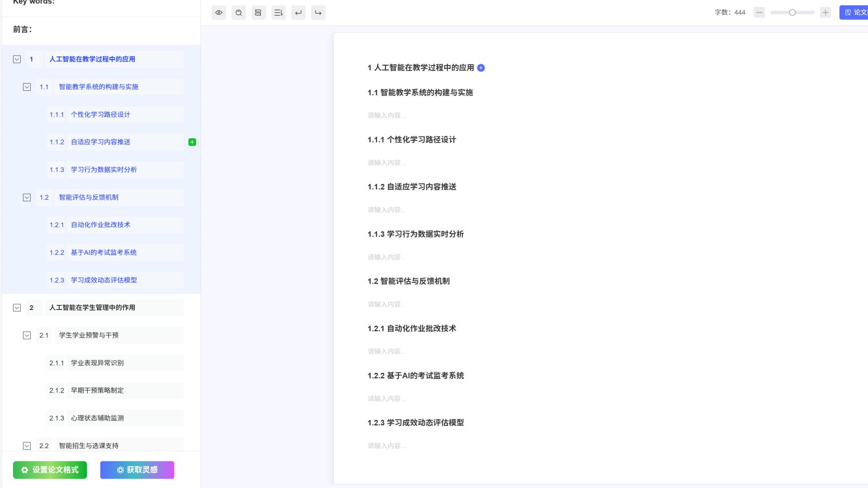Image resolution: width=868 pixels, height=488 pixels.
Task: Click the 获取灵感 button
Action: (x=137, y=470)
